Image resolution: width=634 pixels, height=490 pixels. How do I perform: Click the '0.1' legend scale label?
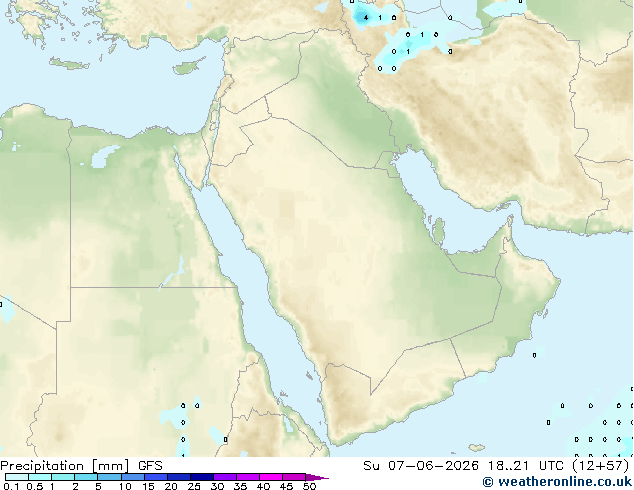pyautogui.click(x=11, y=486)
